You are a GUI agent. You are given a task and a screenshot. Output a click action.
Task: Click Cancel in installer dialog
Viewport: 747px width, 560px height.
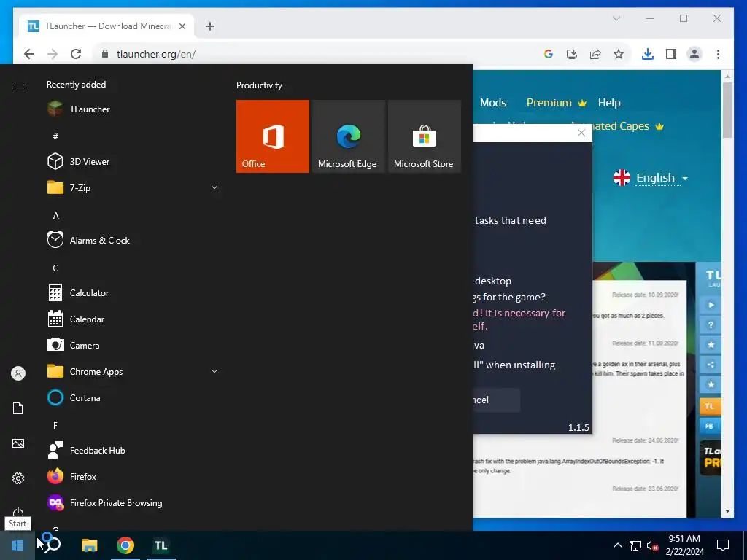tap(495, 400)
